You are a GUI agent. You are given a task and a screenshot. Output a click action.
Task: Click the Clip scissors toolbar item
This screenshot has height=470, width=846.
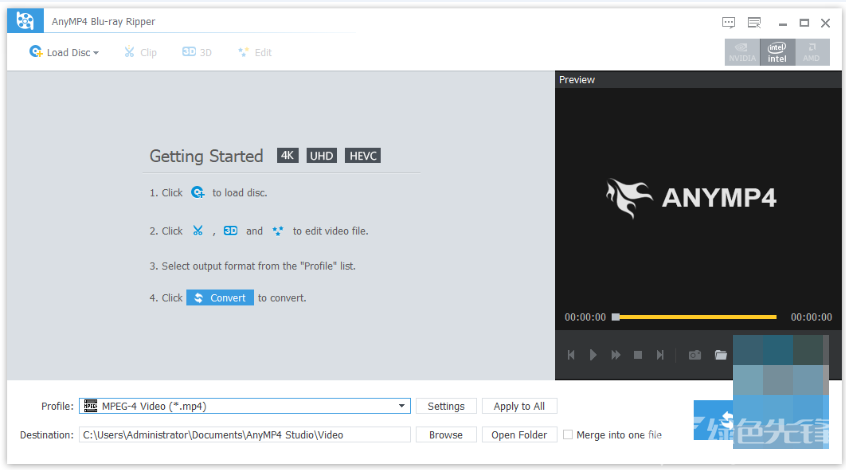pyautogui.click(x=140, y=52)
